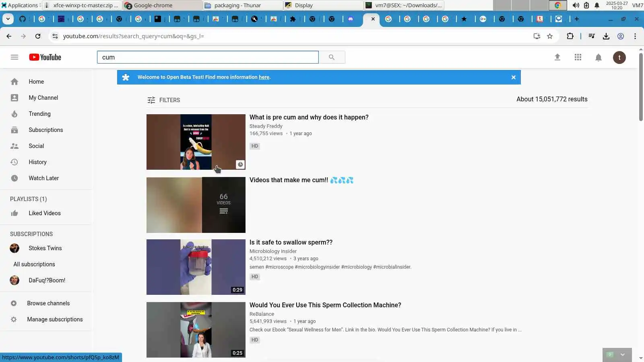Bookmark this page with the star icon
This screenshot has height=362, width=644.
point(550,36)
